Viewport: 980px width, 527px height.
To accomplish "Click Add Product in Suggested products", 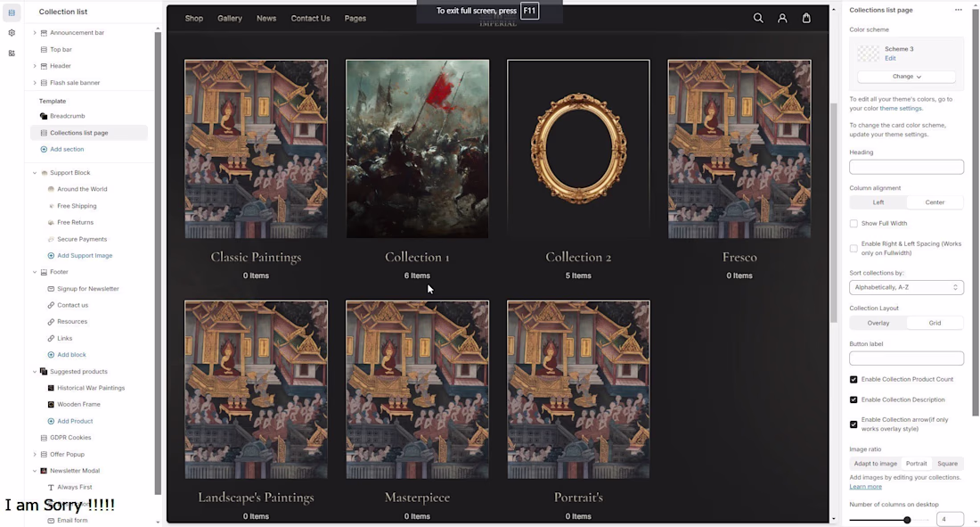I will coord(75,421).
